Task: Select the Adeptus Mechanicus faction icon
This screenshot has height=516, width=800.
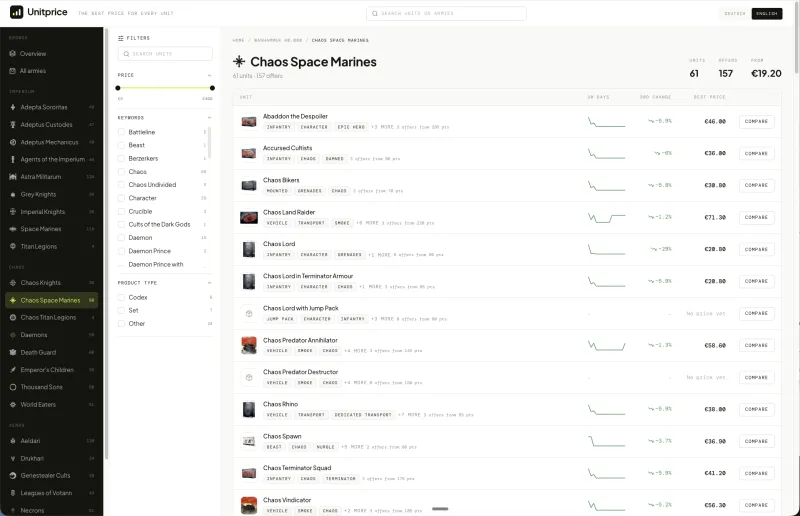Action: 13,142
